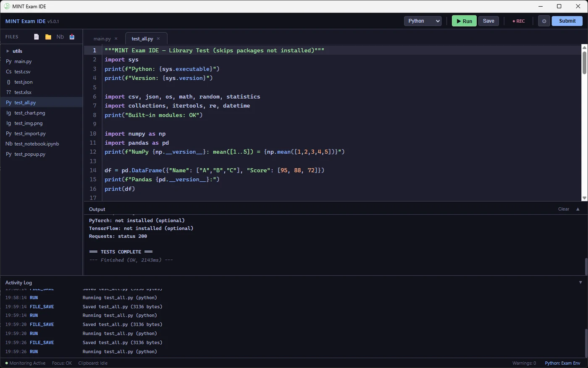Image resolution: width=588 pixels, height=368 pixels.
Task: Submit the exam
Action: (567, 21)
